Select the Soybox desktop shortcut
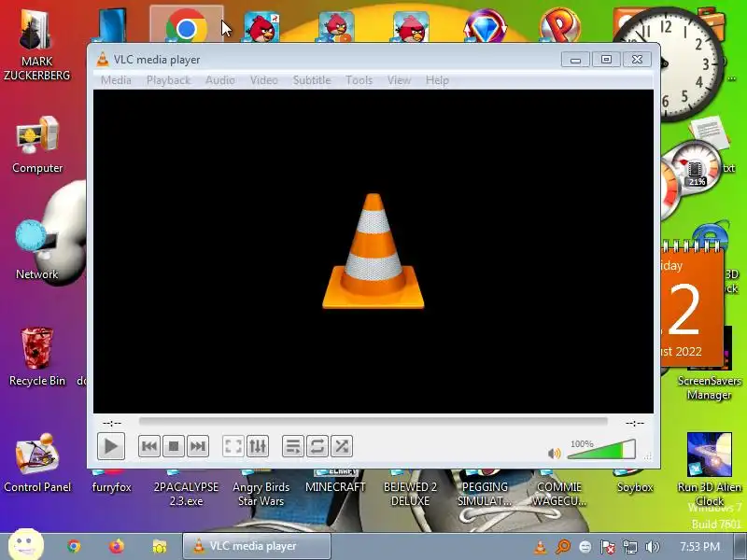747x560 pixels. (635, 482)
